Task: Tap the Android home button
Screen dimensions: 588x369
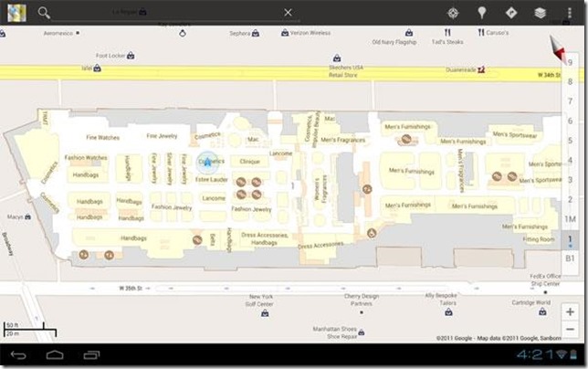Action: click(55, 354)
